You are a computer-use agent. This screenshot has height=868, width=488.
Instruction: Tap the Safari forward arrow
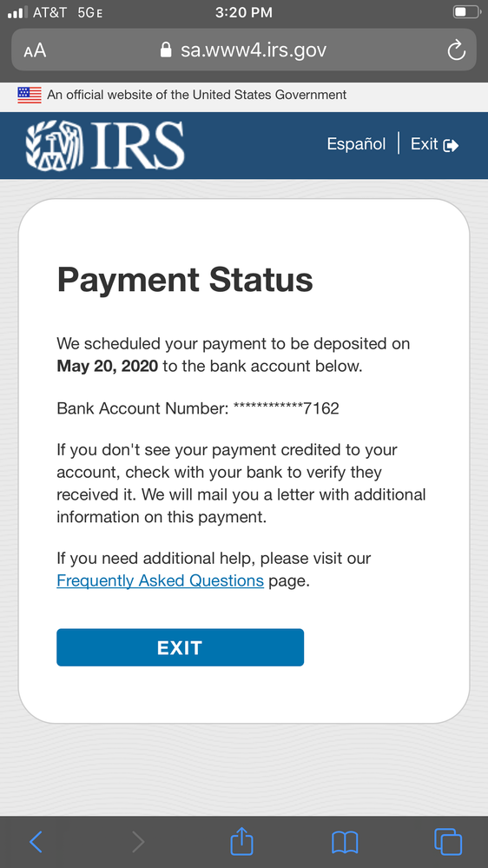click(138, 841)
